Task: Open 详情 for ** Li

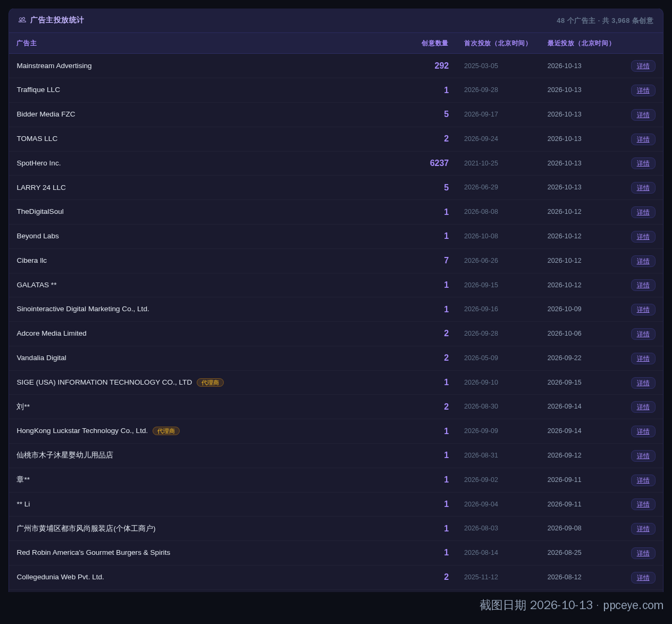Action: (x=643, y=504)
